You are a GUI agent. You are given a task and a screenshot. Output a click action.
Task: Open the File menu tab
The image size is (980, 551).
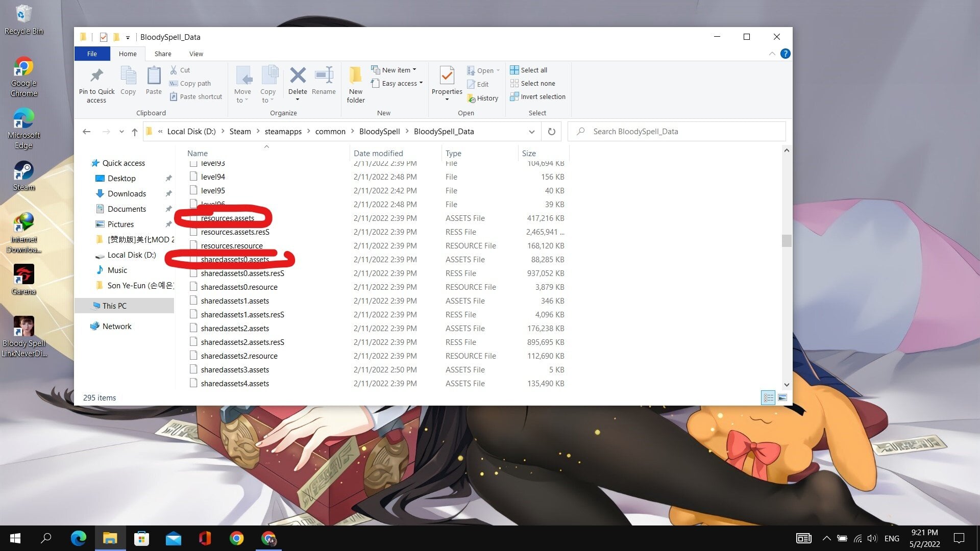click(92, 54)
